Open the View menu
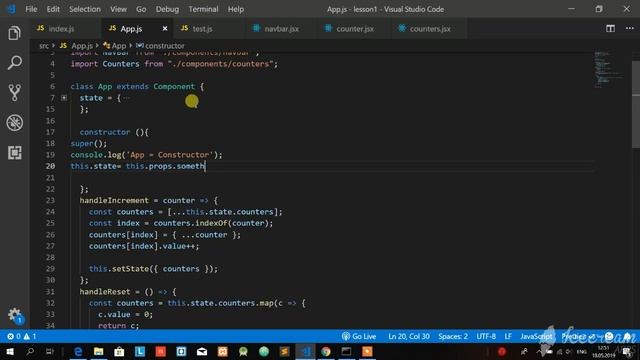The height and width of the screenshot is (360, 640). coord(118,9)
